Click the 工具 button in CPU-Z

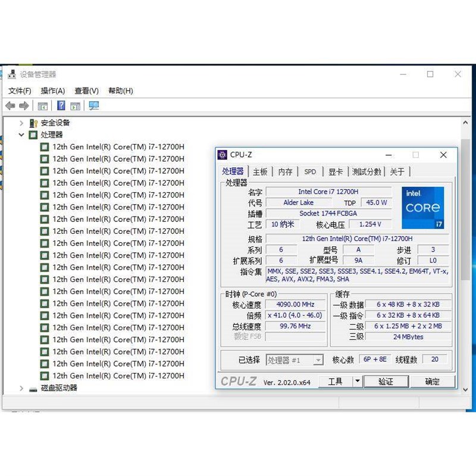click(335, 381)
